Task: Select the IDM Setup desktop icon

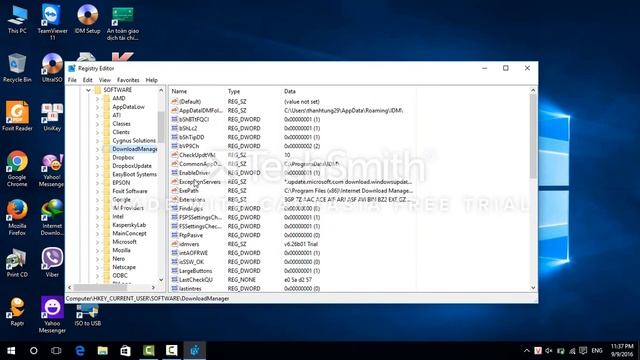Action: [x=87, y=20]
